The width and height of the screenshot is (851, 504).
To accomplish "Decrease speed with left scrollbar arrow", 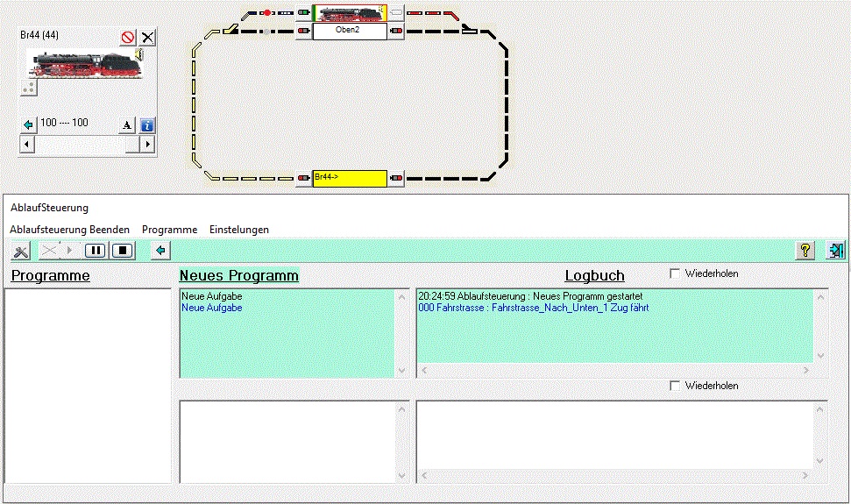I will (x=27, y=145).
